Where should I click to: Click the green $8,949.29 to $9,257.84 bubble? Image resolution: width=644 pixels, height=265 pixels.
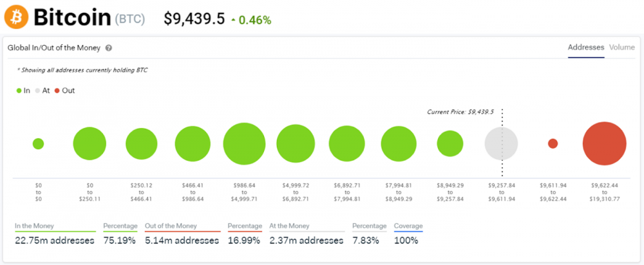[450, 143]
